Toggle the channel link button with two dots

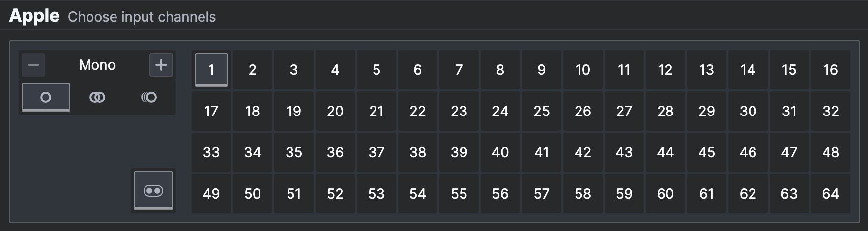[x=153, y=191]
